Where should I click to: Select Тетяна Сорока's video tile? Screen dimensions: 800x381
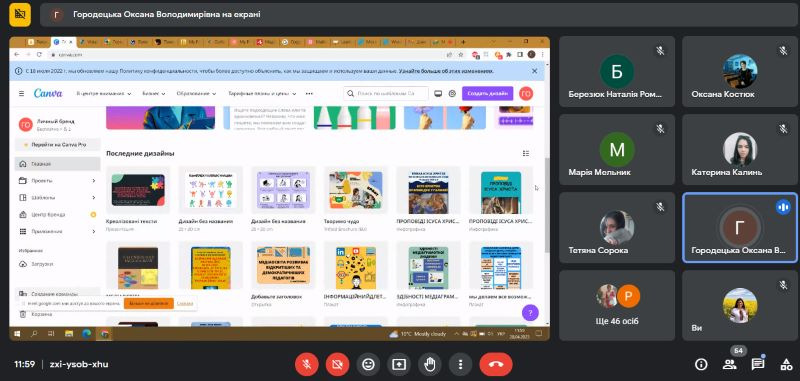tap(617, 227)
